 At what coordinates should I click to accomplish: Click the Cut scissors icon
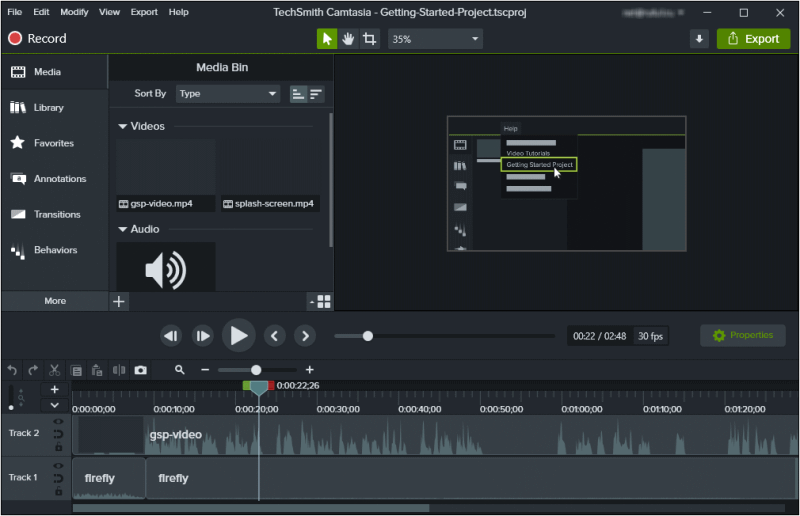tap(55, 370)
